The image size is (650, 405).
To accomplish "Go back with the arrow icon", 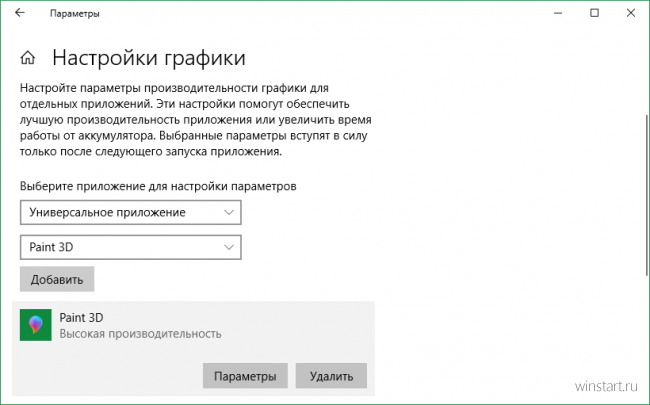I will (19, 13).
